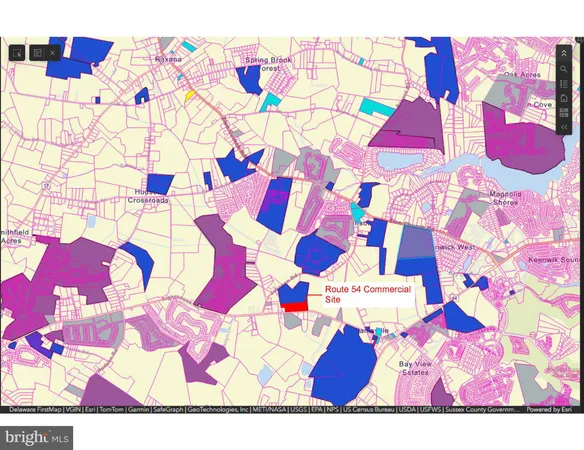The image size is (584, 450).
Task: Select the red highlighted commercial site parcel
Action: (x=295, y=307)
